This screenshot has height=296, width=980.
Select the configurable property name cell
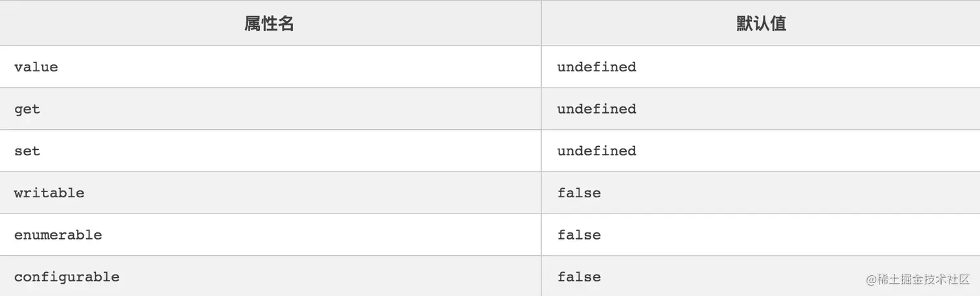pyautogui.click(x=67, y=277)
